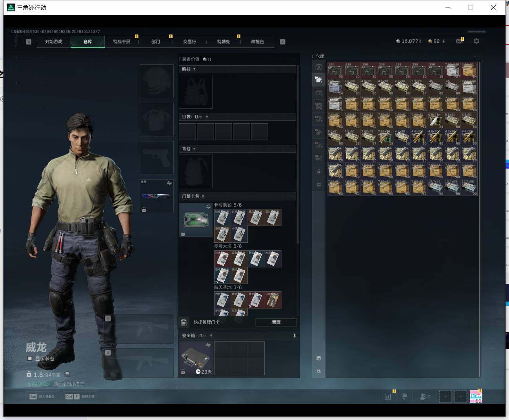This screenshot has width=509, height=420.
Task: Toggle the 显示装备 checkbox
Action: tap(29, 358)
